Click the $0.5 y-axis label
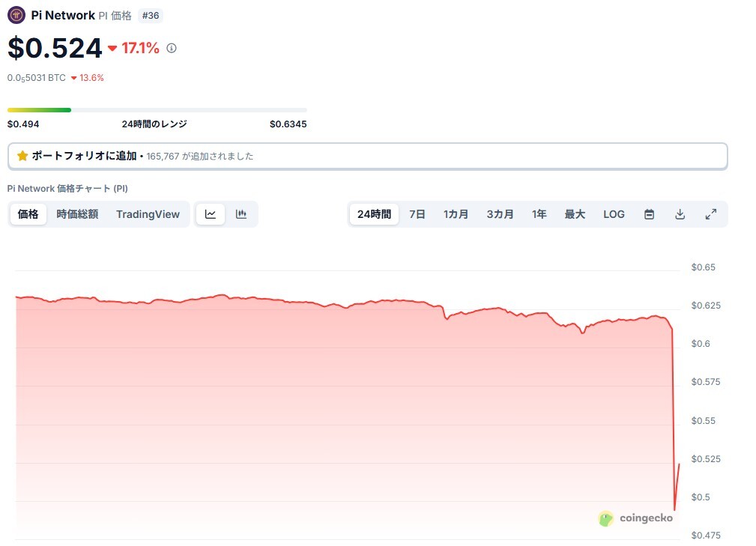This screenshot has width=756, height=546. point(701,497)
